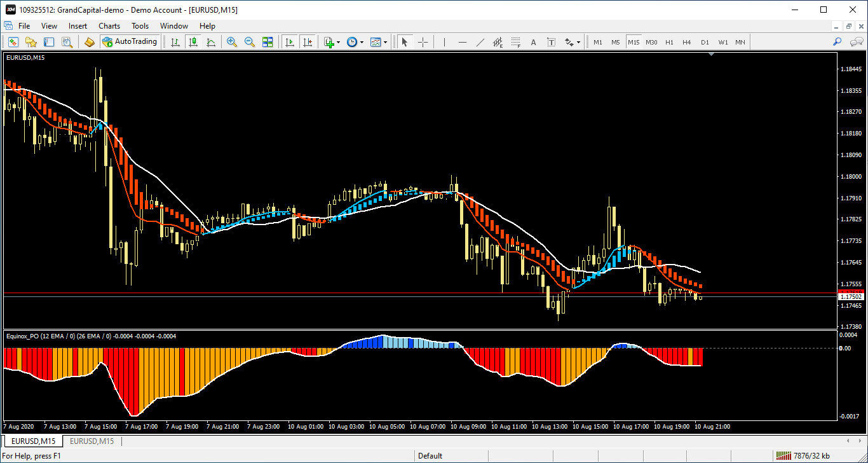Pick the Fibonacci retracement tool

coord(515,42)
